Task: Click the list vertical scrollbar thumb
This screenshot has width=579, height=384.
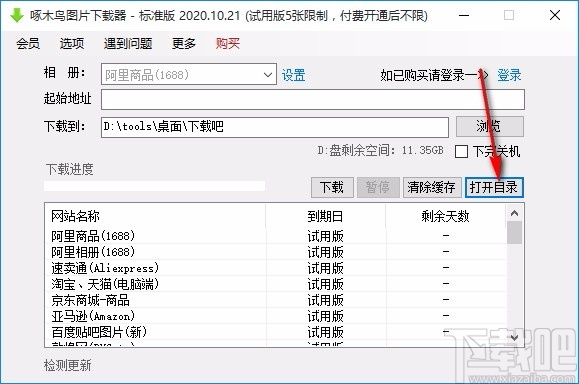Action: coord(514,233)
